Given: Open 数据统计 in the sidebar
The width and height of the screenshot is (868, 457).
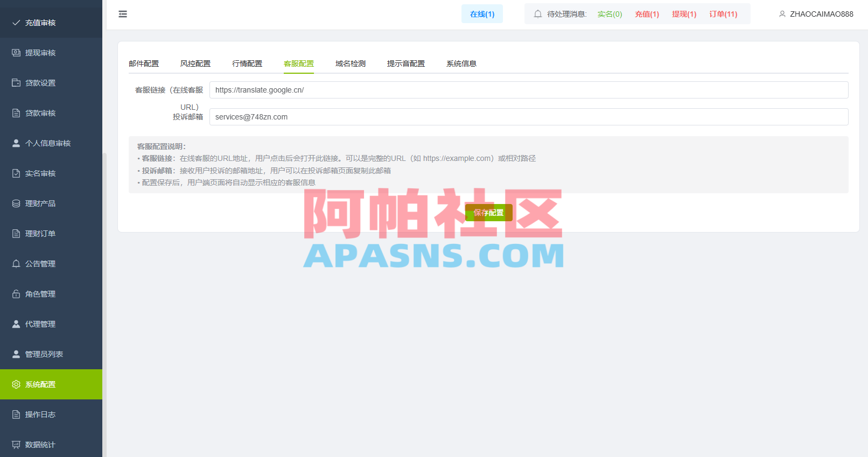Looking at the screenshot, I should point(51,445).
